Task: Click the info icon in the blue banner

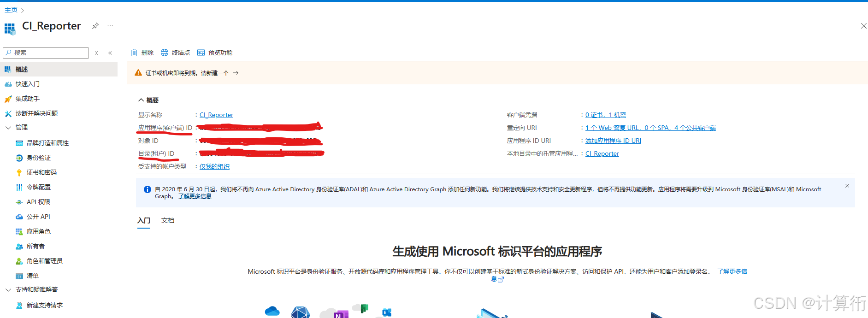Action: [x=148, y=189]
